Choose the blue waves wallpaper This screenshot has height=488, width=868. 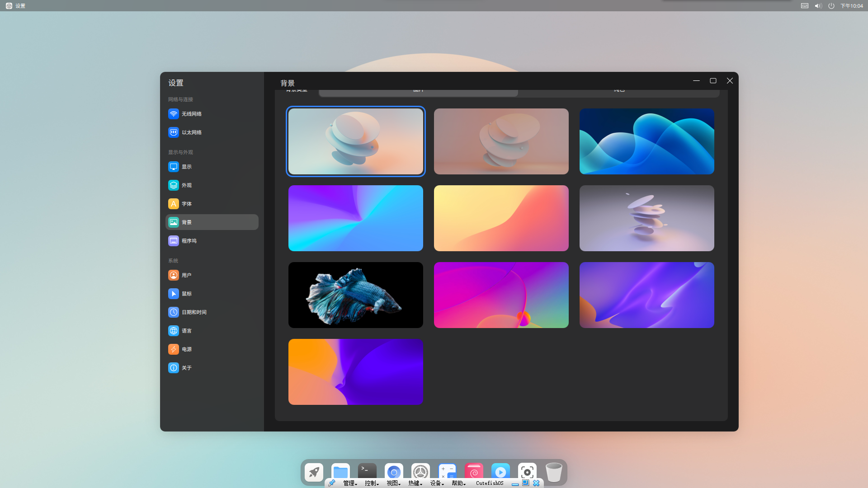point(646,141)
